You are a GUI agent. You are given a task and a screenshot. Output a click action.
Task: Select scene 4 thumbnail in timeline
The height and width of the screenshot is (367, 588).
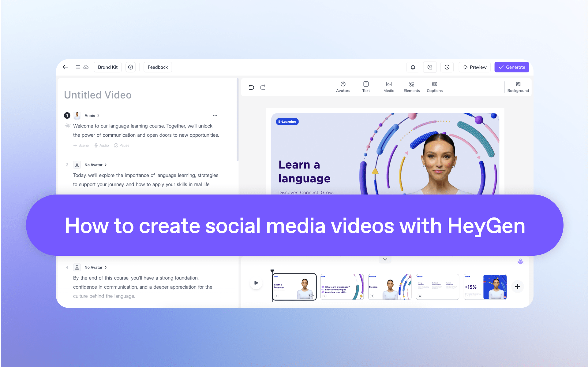[438, 287]
